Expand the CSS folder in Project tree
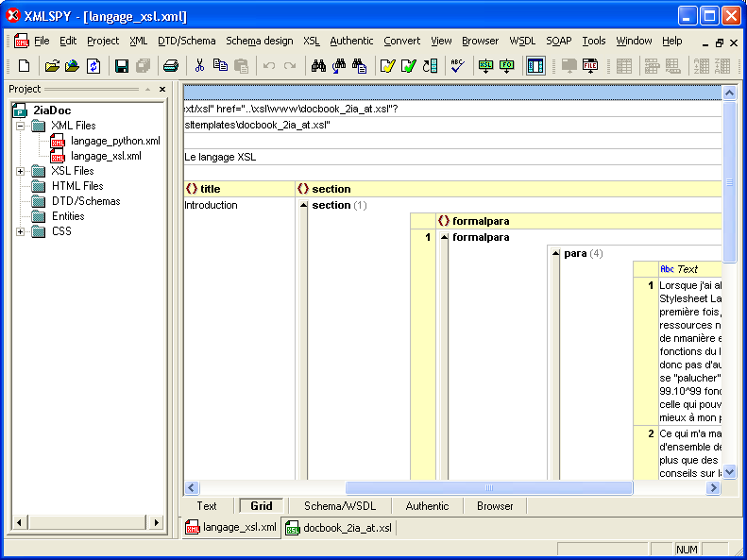 (x=21, y=231)
